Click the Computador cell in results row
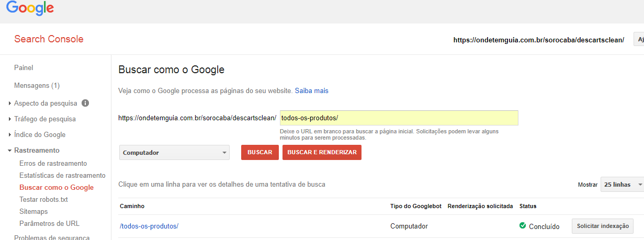This screenshot has height=240, width=644. [x=409, y=226]
